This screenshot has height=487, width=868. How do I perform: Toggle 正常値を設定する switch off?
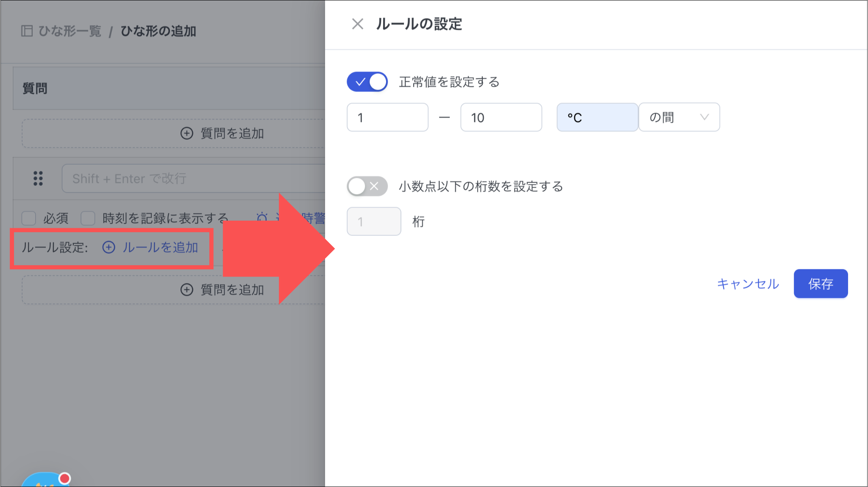(367, 82)
